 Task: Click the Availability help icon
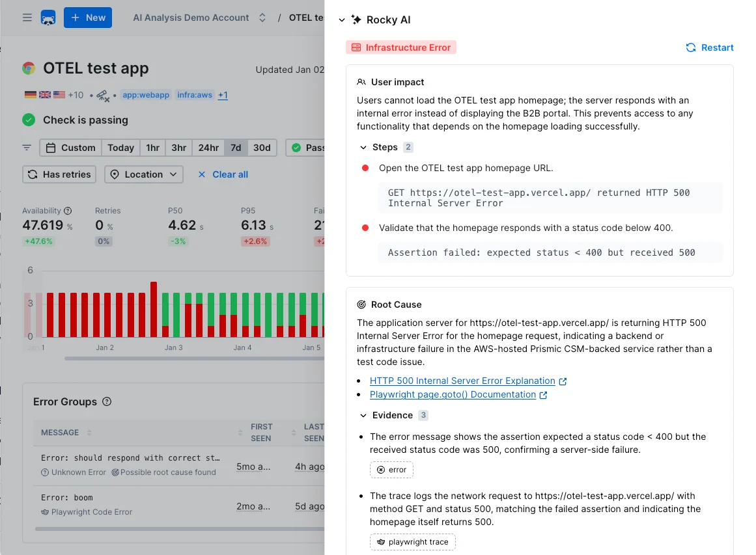(68, 211)
